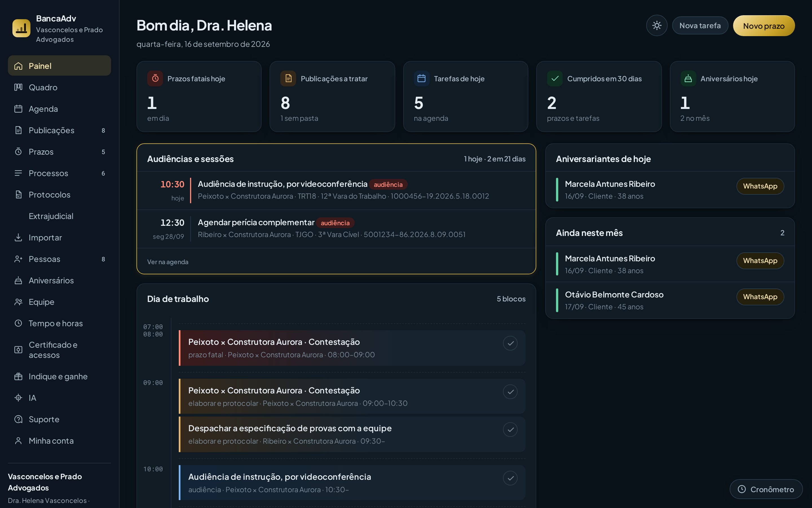Click the Pessoas add-person icon

(18, 259)
